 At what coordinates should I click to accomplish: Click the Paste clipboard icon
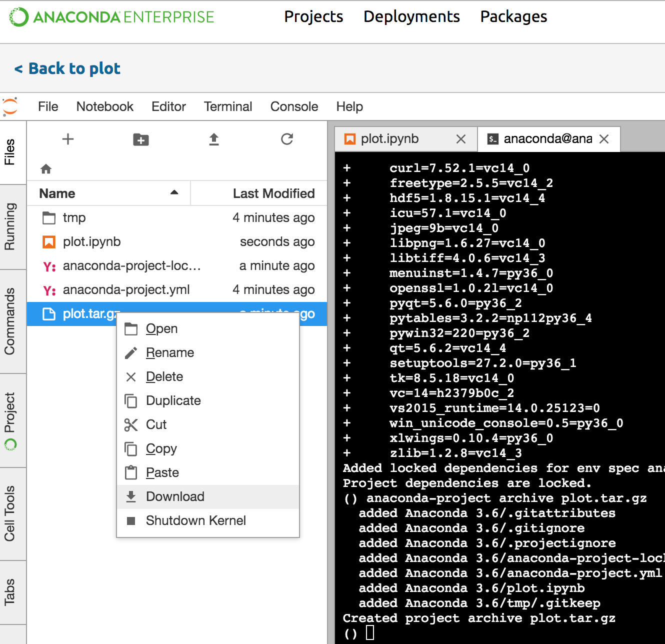131,472
